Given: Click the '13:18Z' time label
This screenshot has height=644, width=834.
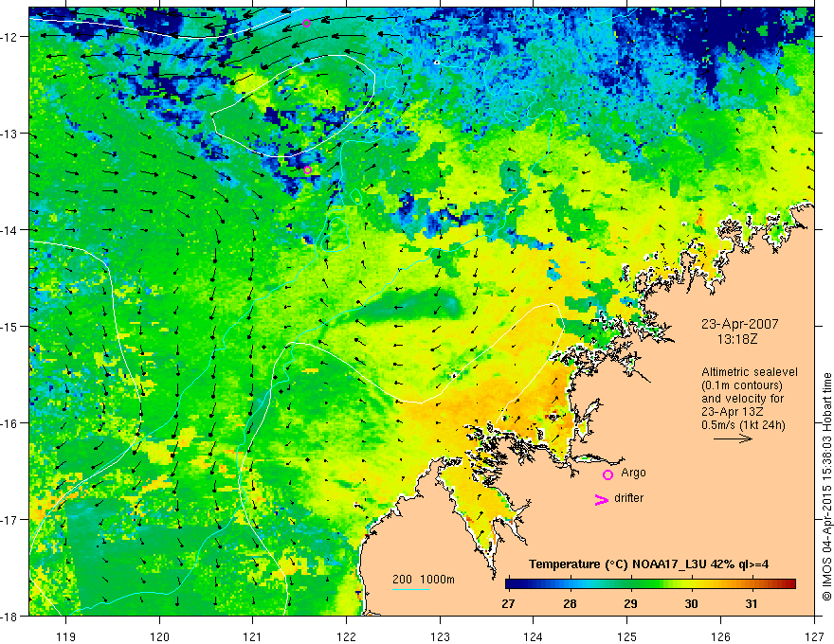Looking at the screenshot, I should pyautogui.click(x=737, y=338).
